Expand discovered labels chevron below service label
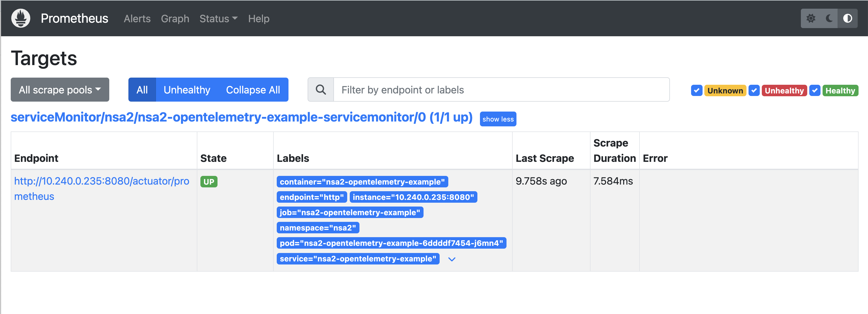This screenshot has height=314, width=868. coord(452,259)
